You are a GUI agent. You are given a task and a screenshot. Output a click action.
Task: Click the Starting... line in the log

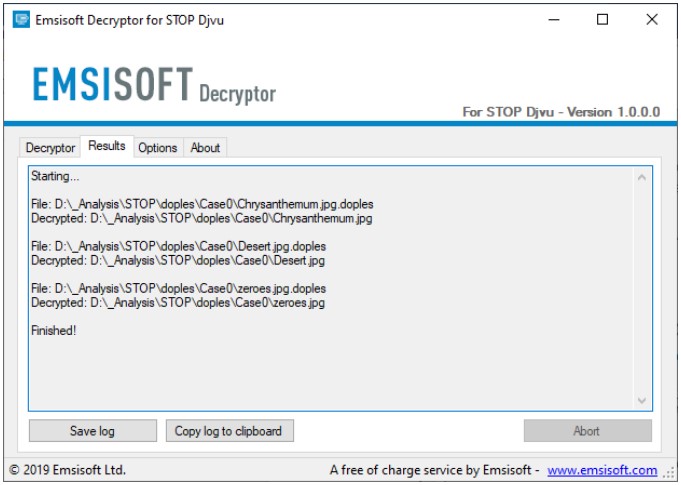click(x=55, y=176)
